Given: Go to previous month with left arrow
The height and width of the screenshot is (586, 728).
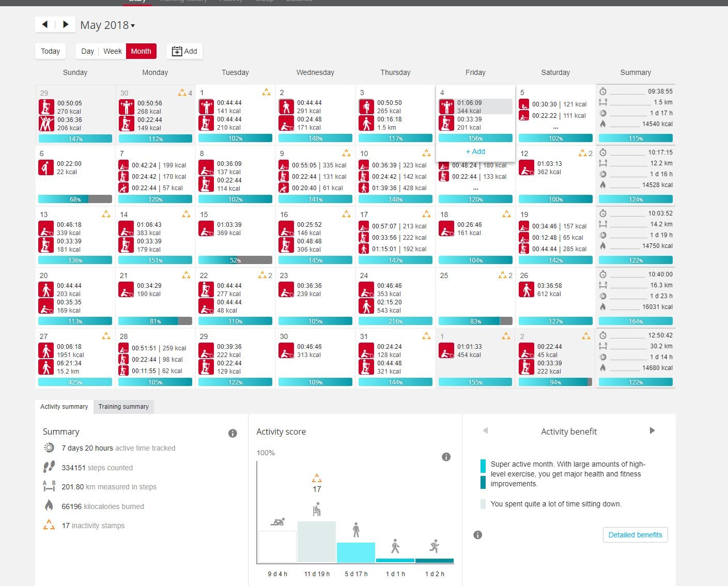Looking at the screenshot, I should (x=45, y=24).
